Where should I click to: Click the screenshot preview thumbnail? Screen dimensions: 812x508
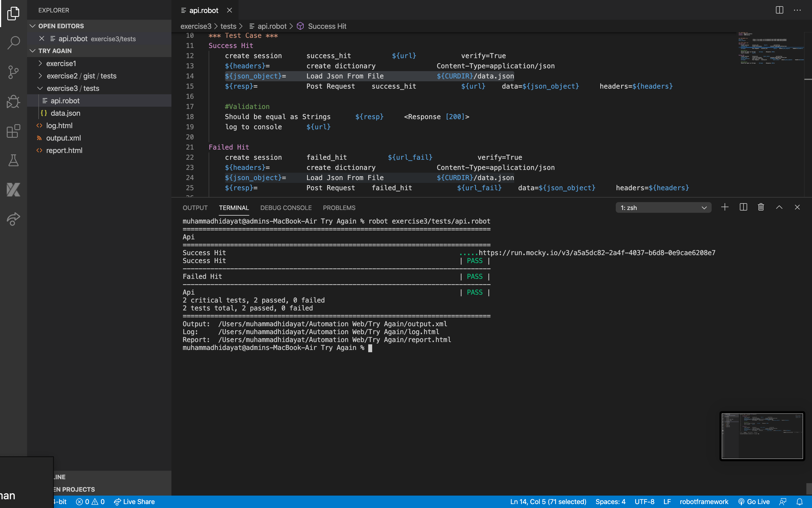(762, 436)
